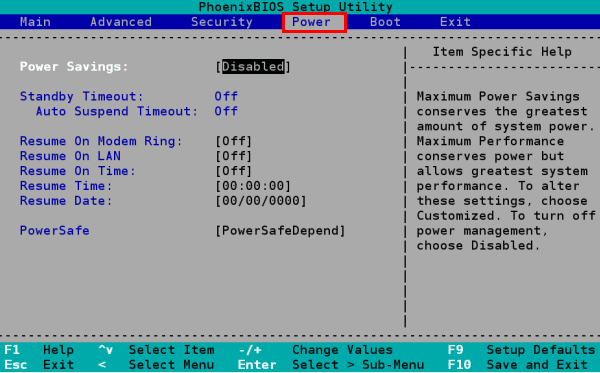This screenshot has height=373, width=600.
Task: Click the Resume Time label
Action: click(x=66, y=186)
